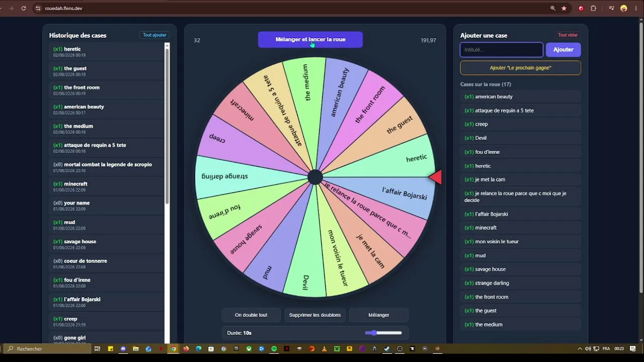The height and width of the screenshot is (362, 644).
Task: Launch Firefox from the taskbar
Action: click(186, 348)
